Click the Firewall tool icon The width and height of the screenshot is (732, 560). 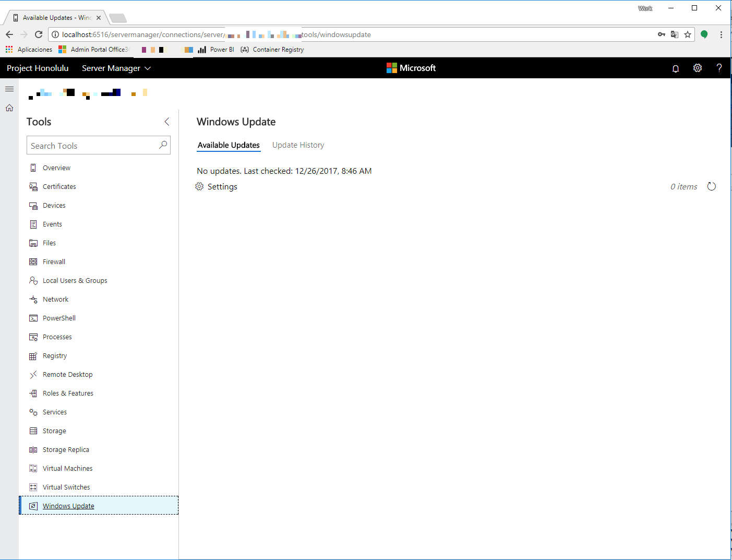click(x=33, y=261)
